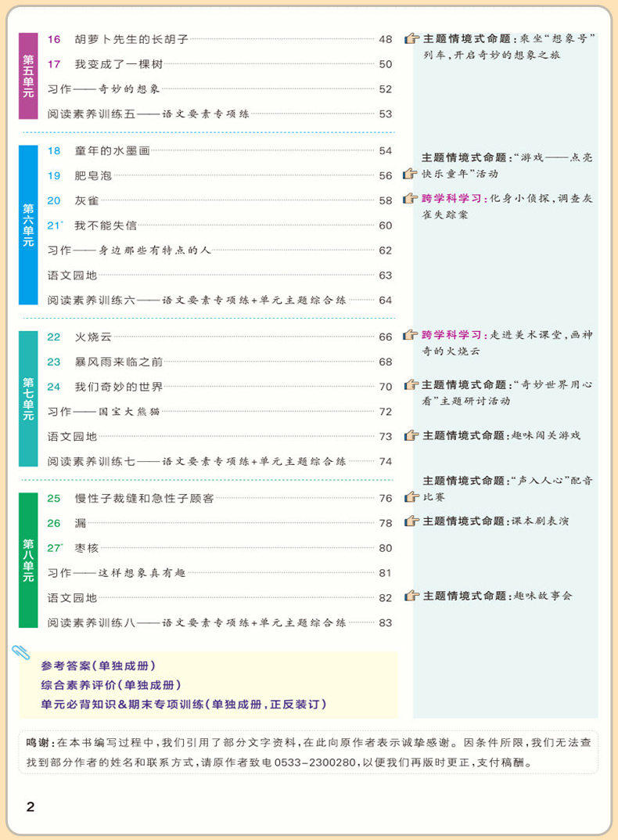
Task: Click the blue paper clip icon
Action: (x=21, y=652)
